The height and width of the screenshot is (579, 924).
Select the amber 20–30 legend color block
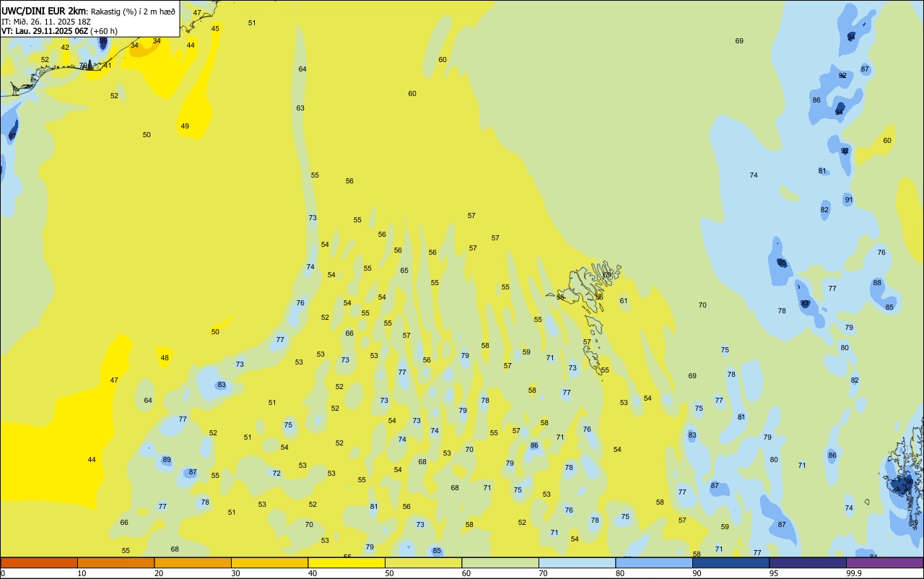(193, 562)
